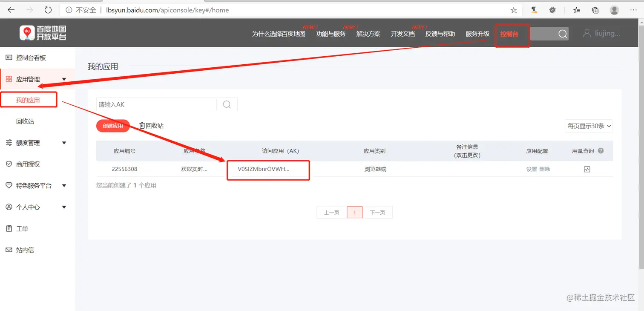Image resolution: width=644 pixels, height=311 pixels.
Task: Click the 访问应用（AK） column header
Action: pyautogui.click(x=281, y=151)
